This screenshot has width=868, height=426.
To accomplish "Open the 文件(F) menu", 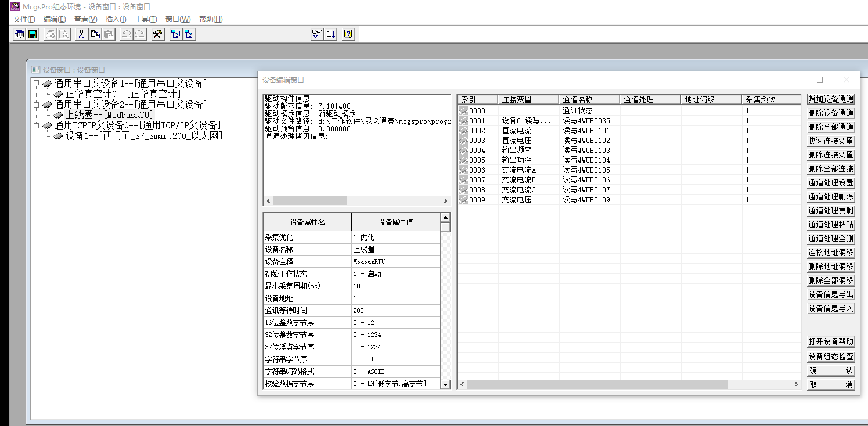I will tap(24, 19).
